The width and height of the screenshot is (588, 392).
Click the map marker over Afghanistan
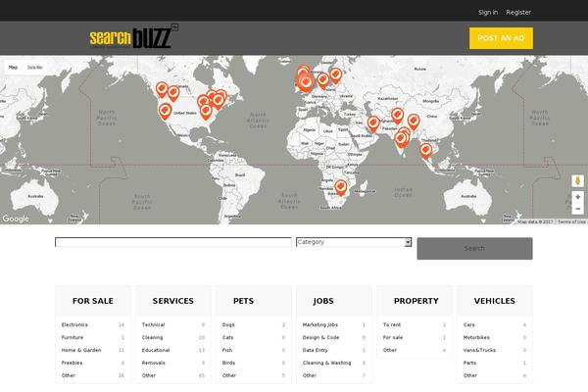397,116
